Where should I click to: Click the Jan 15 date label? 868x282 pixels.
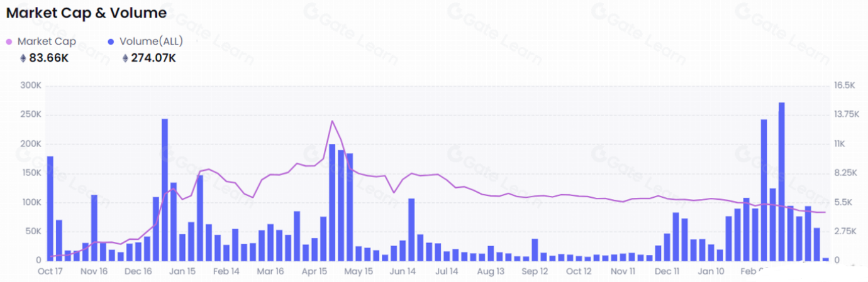click(x=182, y=272)
